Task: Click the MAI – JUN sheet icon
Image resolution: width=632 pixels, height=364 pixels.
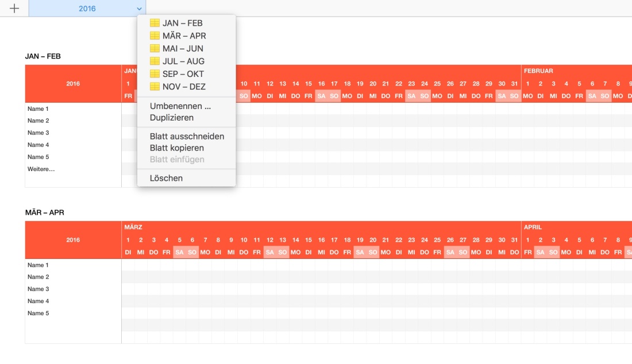Action: pyautogui.click(x=155, y=48)
